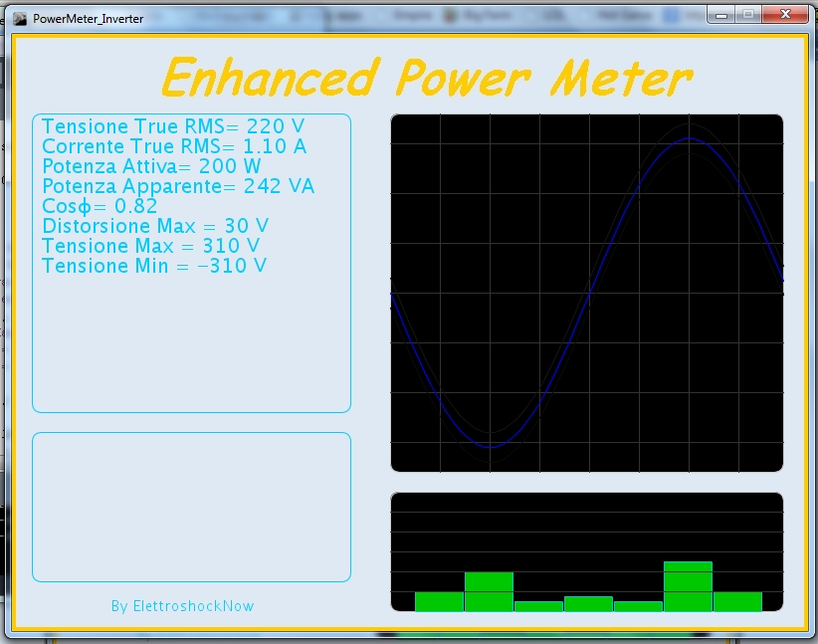Image resolution: width=818 pixels, height=644 pixels.
Task: Select the Distorsione Max = 30 V reading
Action: (x=155, y=226)
